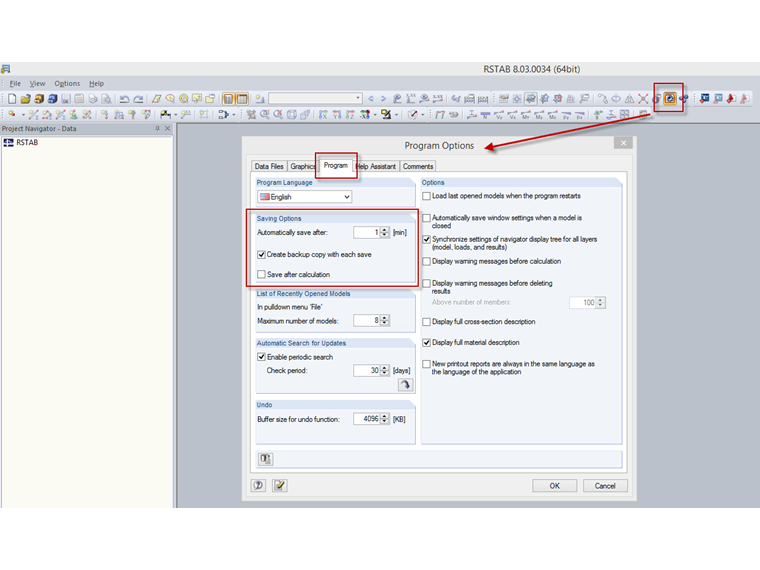Click the Automatically save after minutes stepper

coord(384,233)
